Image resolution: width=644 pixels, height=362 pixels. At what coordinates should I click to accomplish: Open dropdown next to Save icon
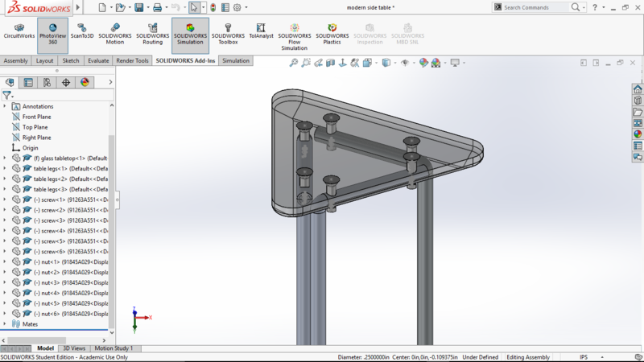[148, 7]
